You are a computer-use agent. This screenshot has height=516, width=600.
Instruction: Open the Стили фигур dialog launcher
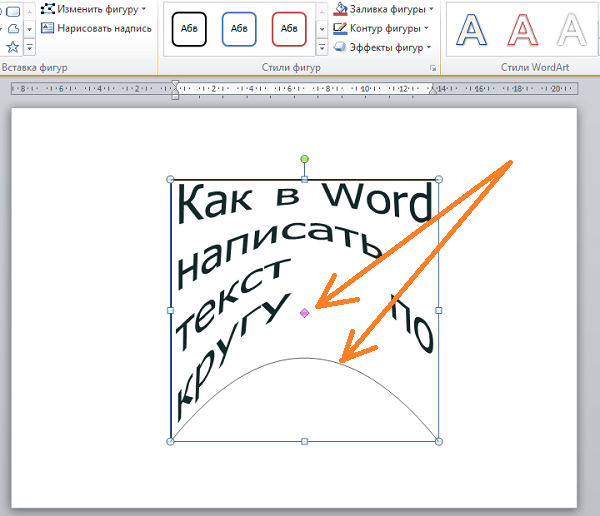(x=433, y=67)
